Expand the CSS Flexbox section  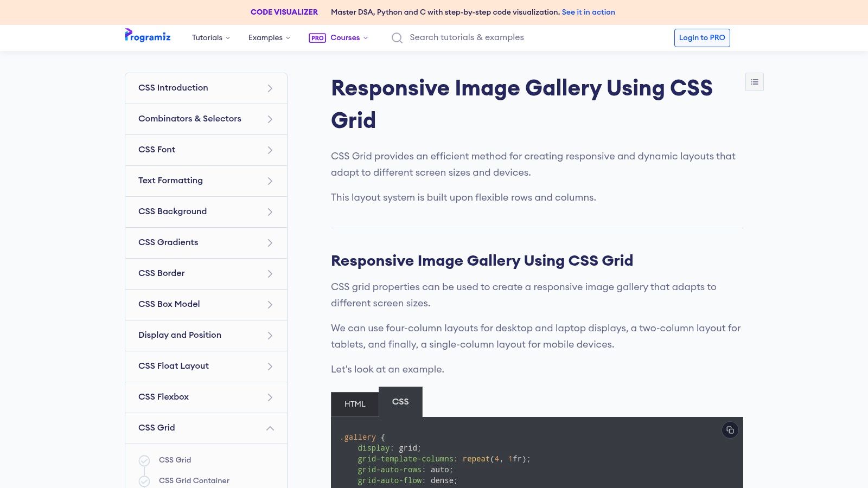(x=206, y=397)
